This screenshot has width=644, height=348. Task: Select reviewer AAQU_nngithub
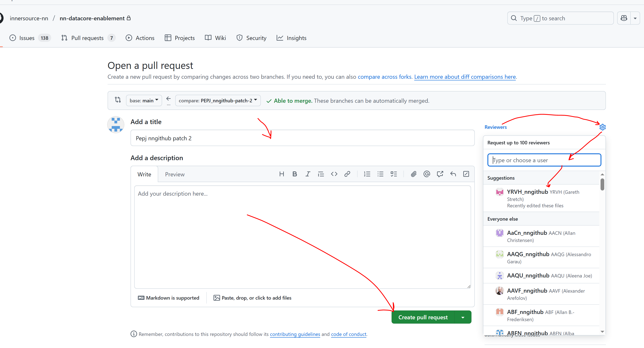pos(541,276)
